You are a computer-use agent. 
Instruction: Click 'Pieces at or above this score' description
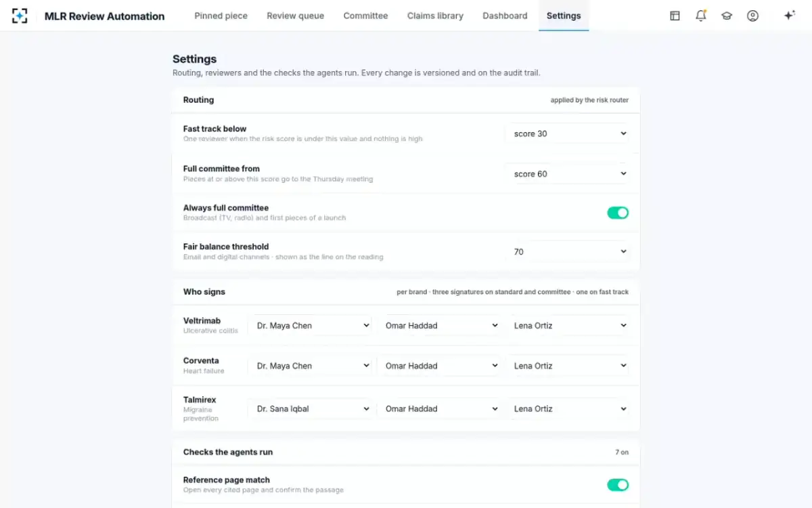[278, 179]
